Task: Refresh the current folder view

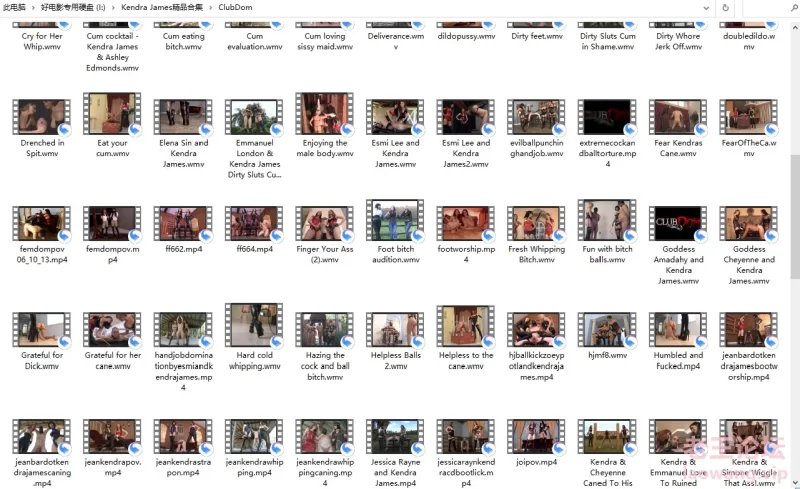Action: (x=725, y=8)
